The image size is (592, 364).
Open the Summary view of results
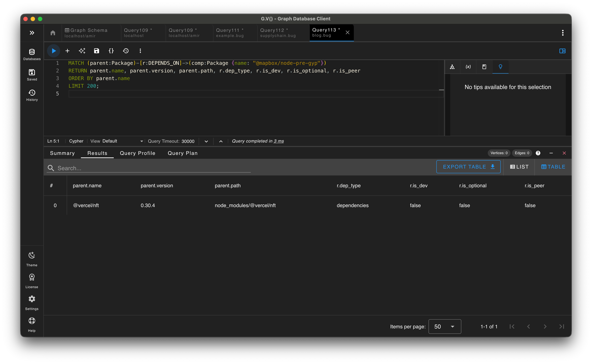pyautogui.click(x=62, y=153)
